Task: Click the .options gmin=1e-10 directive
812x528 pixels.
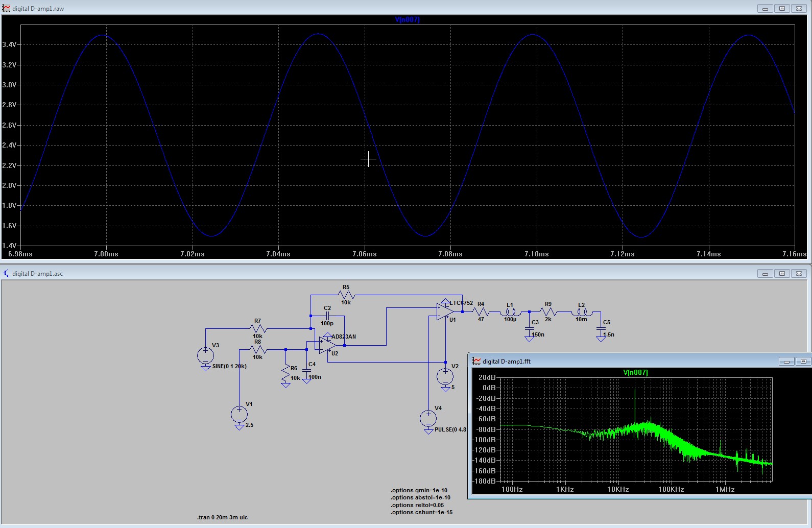Action: tap(419, 490)
